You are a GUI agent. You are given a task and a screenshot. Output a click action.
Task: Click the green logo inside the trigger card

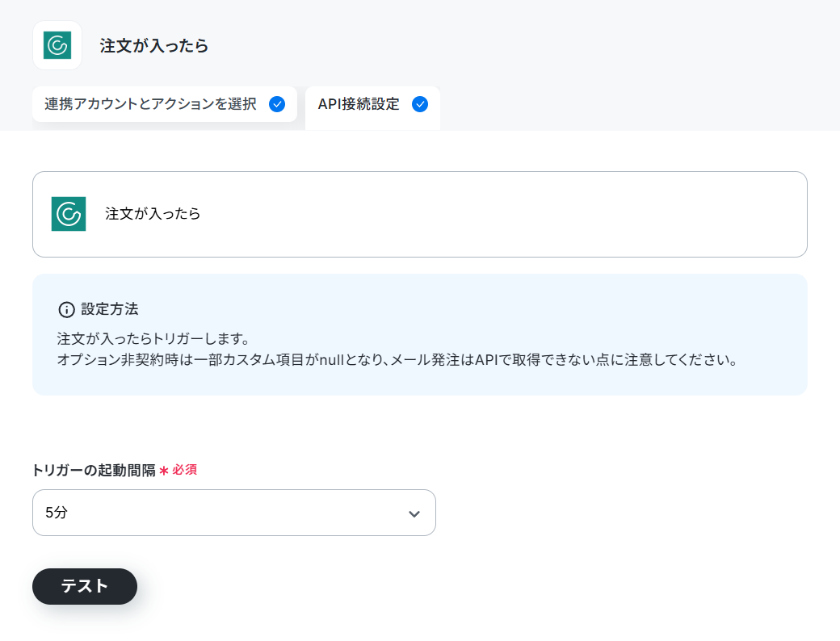click(x=69, y=214)
